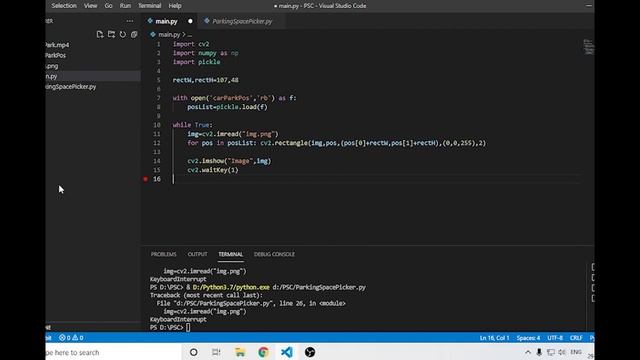The width and height of the screenshot is (640, 360).
Task: Open the Run menu
Action: point(125,6)
